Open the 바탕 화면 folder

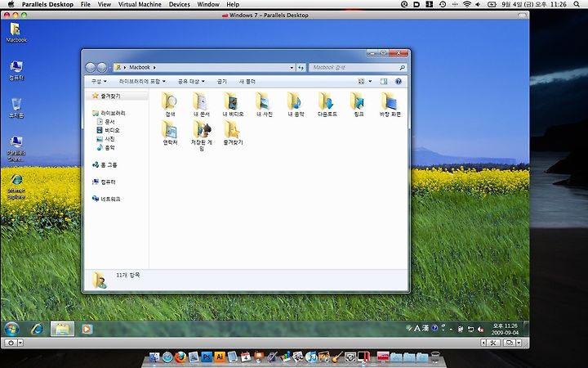pyautogui.click(x=390, y=105)
